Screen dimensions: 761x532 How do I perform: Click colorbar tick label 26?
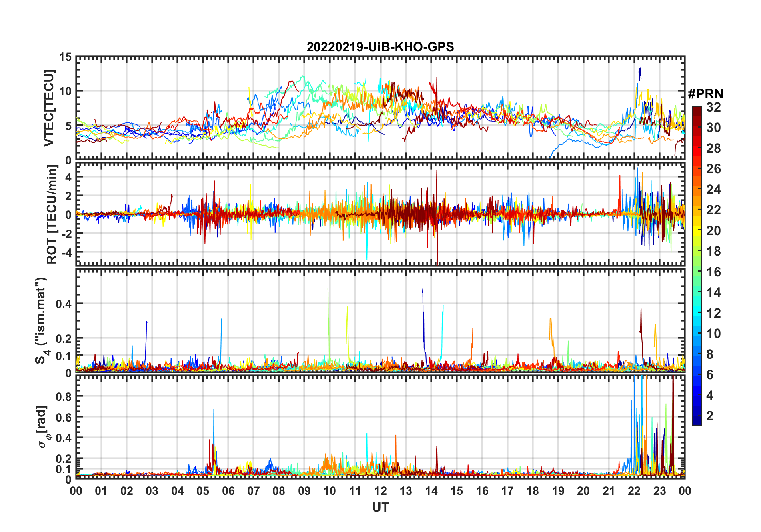(713, 169)
